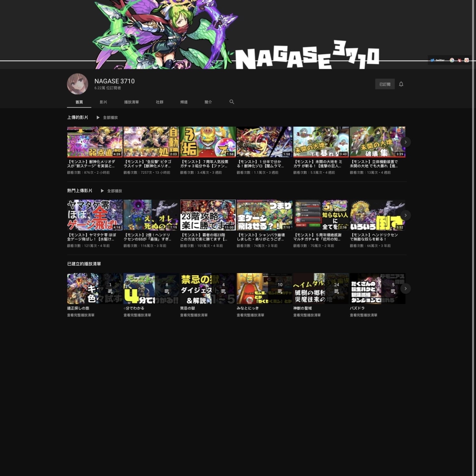The height and width of the screenshot is (476, 476).
Task: Switch to the 影片 tab
Action: point(103,102)
